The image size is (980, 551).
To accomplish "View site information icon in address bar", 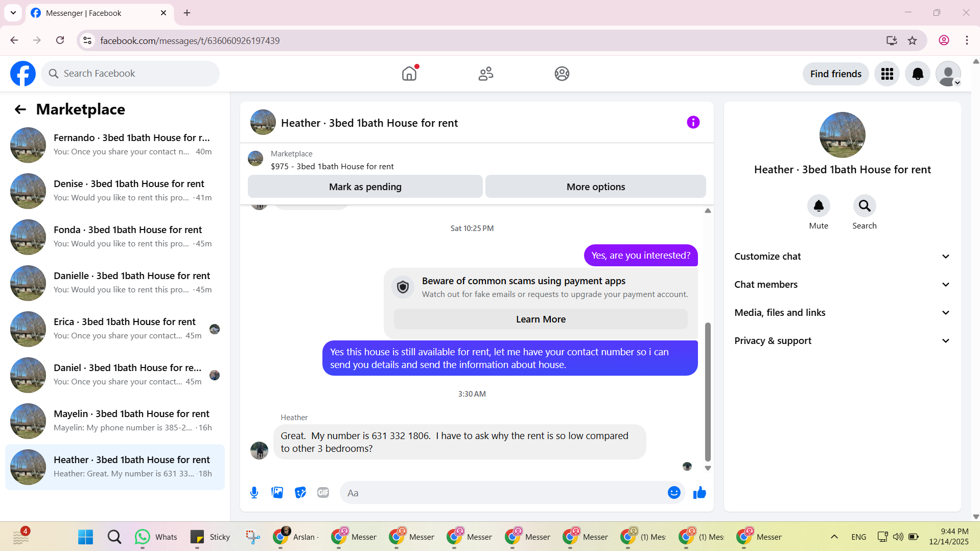I will coord(88,40).
